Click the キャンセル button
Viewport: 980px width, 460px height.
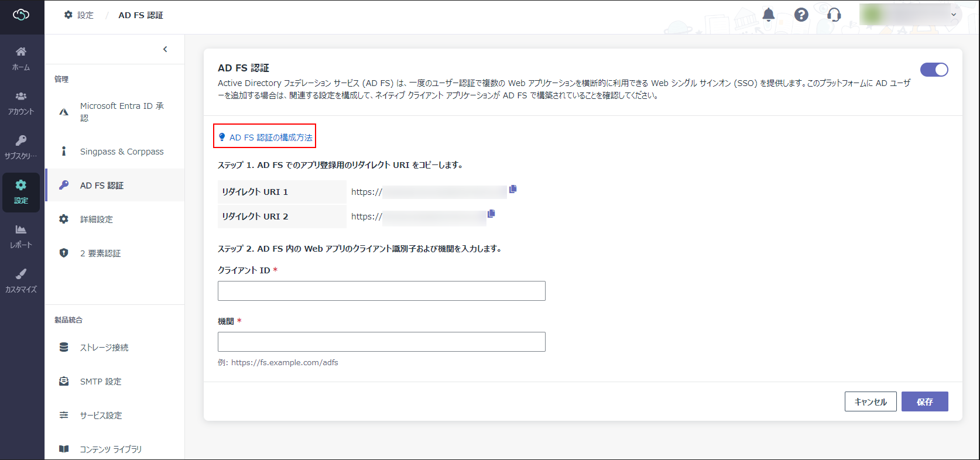click(x=871, y=401)
